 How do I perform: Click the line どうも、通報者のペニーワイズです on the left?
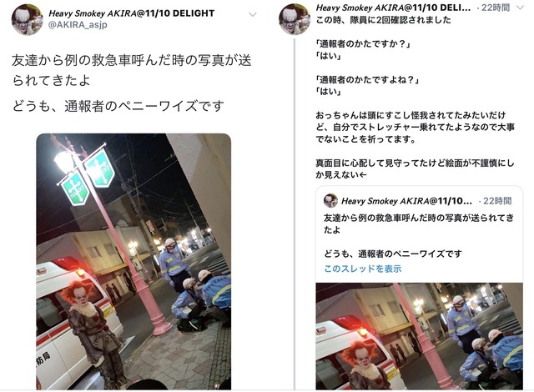(x=118, y=106)
